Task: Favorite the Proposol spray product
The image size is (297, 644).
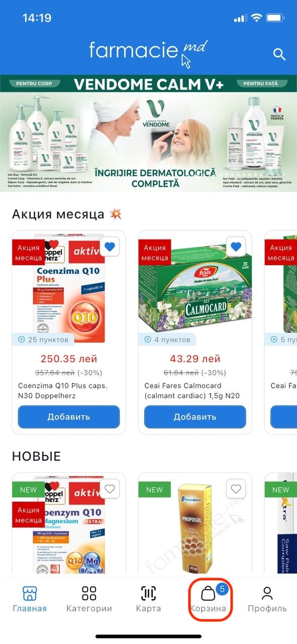Action: pyautogui.click(x=236, y=489)
